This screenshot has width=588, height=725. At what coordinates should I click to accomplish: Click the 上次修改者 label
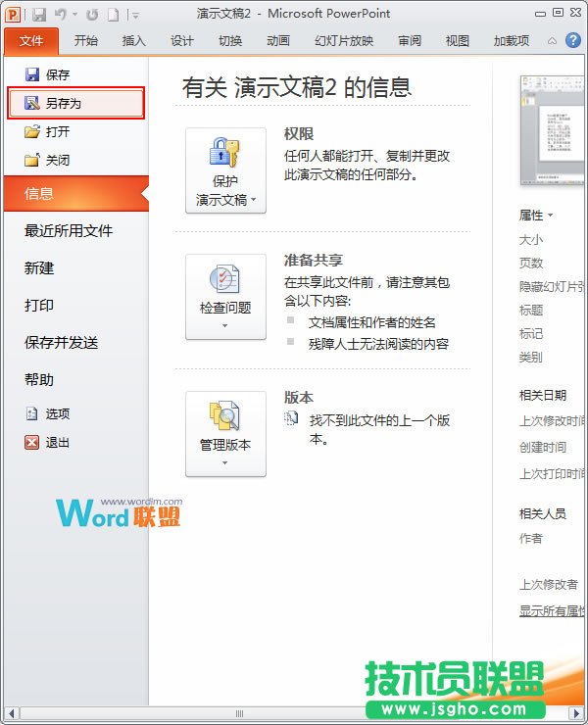pos(548,585)
